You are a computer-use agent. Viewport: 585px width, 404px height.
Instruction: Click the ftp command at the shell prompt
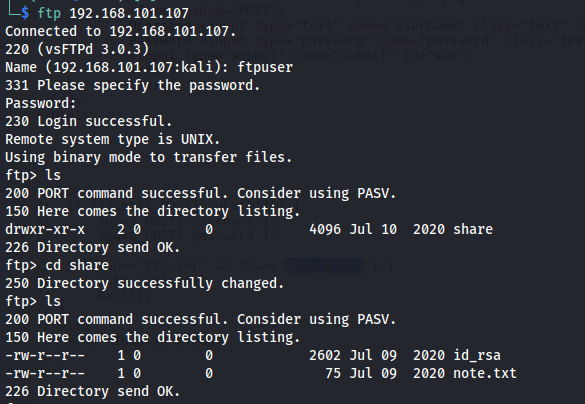[49, 13]
